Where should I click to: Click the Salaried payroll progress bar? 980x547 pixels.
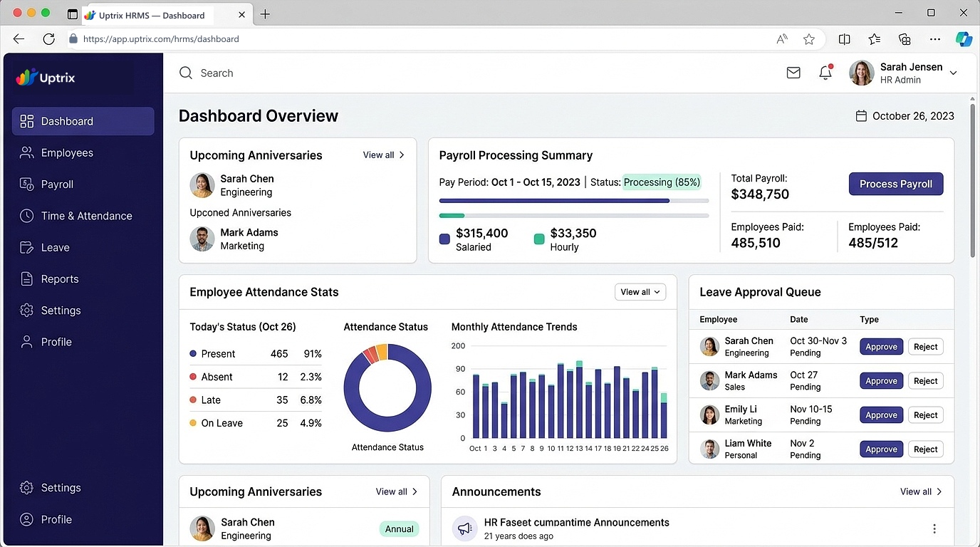click(x=574, y=201)
